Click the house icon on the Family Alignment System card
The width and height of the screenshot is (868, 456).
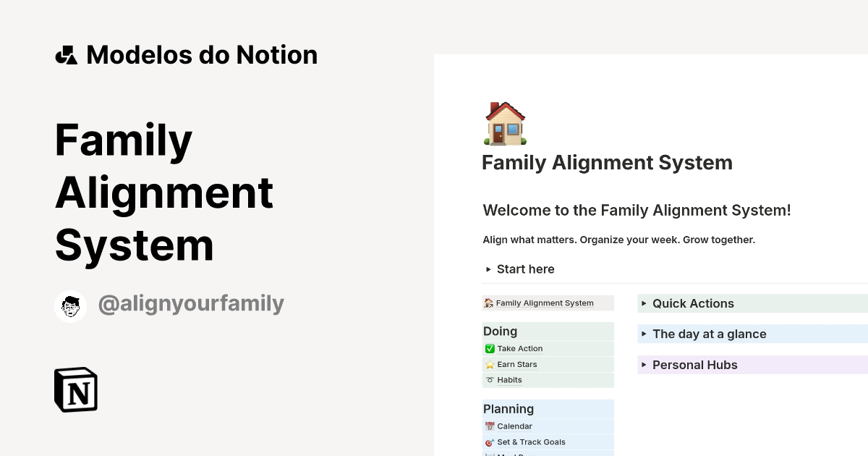click(488, 303)
